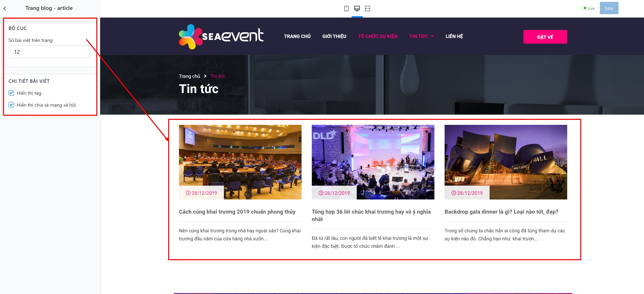Select the desktop preview icon
Viewport: 644px width, 294px height.
click(x=357, y=9)
